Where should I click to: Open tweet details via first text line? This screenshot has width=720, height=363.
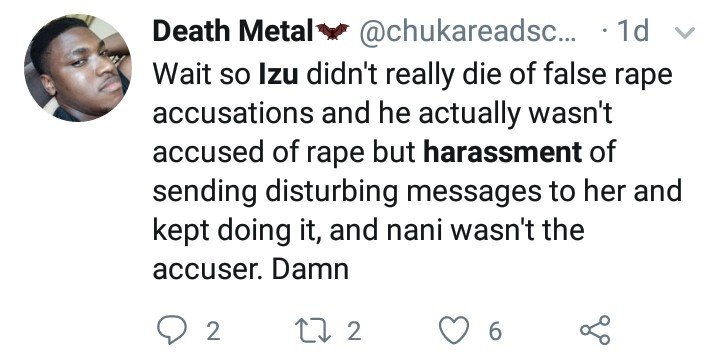tap(412, 74)
